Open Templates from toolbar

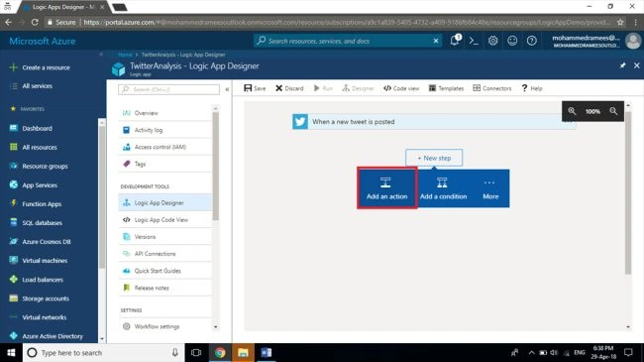pyautogui.click(x=446, y=88)
